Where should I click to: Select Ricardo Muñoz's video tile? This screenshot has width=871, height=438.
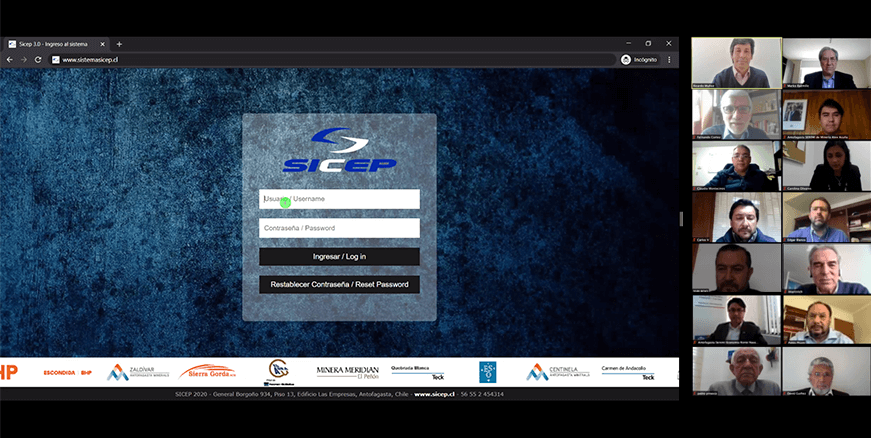pos(737,63)
